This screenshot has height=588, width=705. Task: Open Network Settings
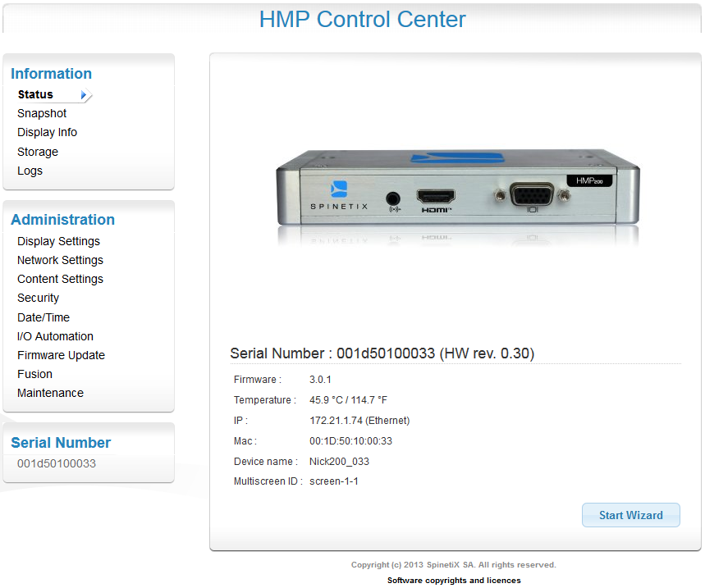60,260
